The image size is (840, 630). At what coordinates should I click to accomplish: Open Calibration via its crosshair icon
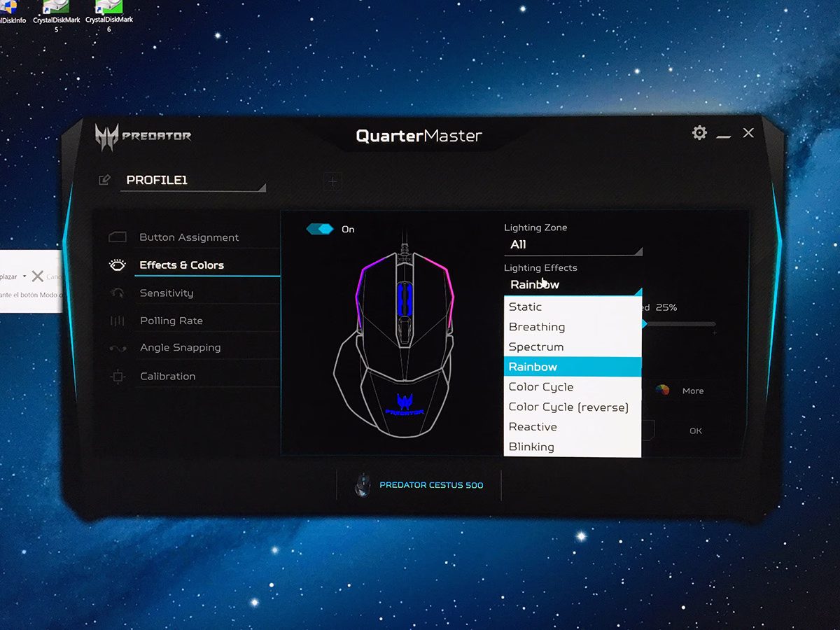(x=118, y=377)
